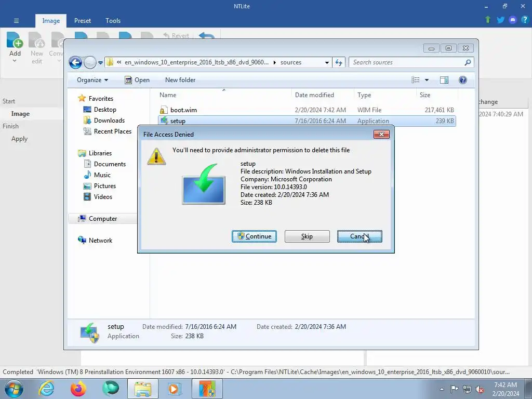The image size is (532, 399).
Task: Sort by Name column header
Action: pos(224,95)
